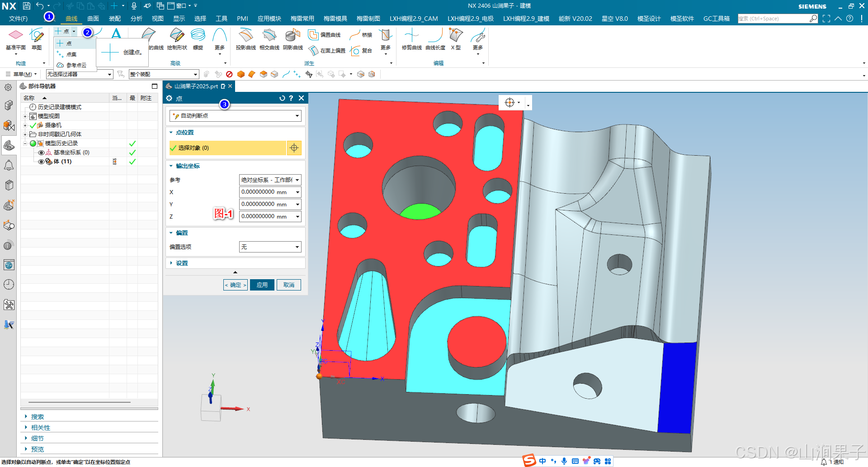Expand the 非时间戳记几何体 node

25,134
